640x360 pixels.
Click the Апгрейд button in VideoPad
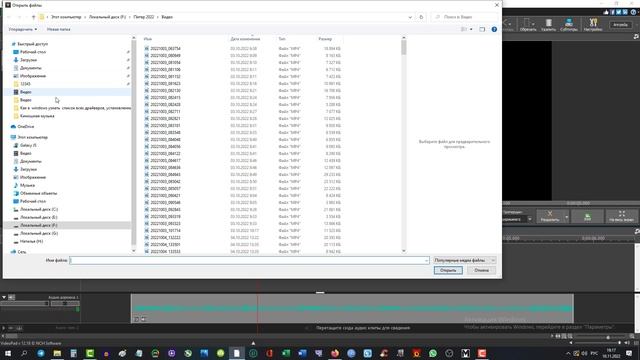620,25
